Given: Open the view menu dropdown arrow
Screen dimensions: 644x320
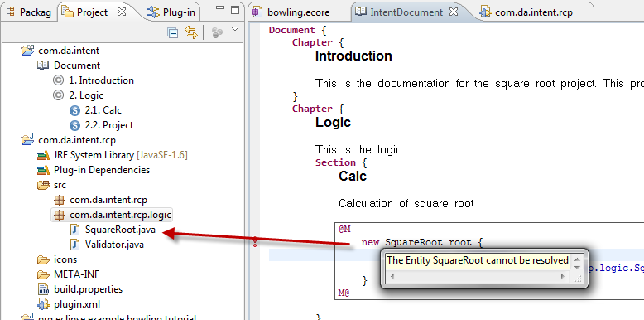Looking at the screenshot, I should 235,29.
